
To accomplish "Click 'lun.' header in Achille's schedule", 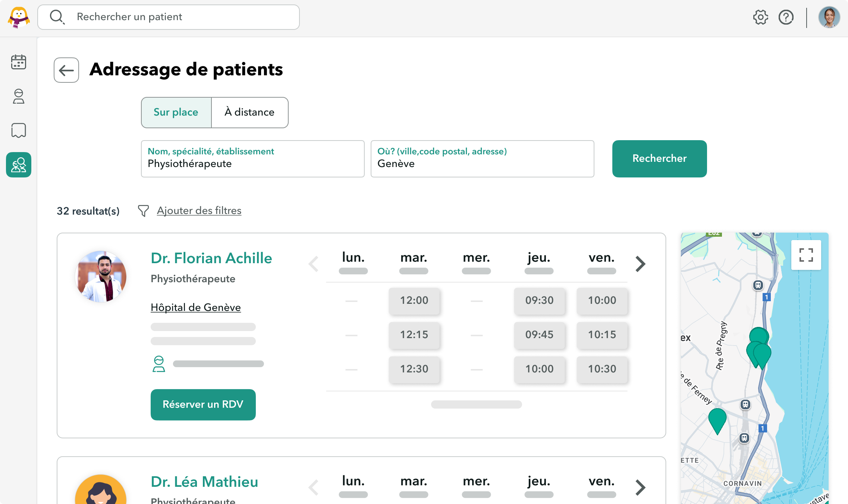I will click(353, 258).
